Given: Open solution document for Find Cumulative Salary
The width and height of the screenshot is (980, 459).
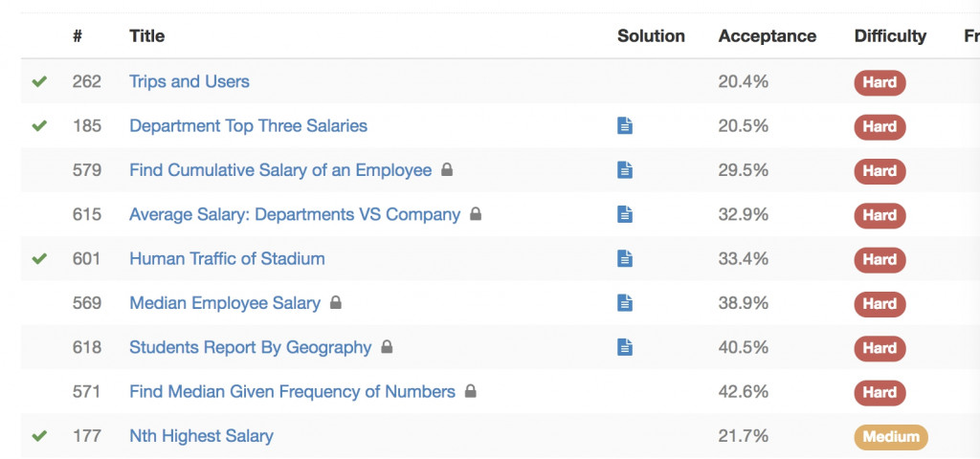Looking at the screenshot, I should coord(625,170).
